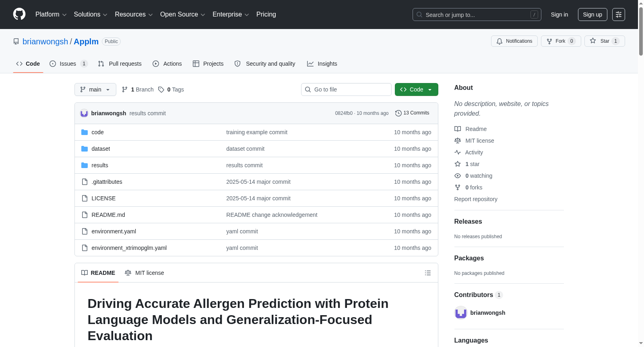This screenshot has width=644, height=347.
Task: Click the Sign up button
Action: click(x=592, y=15)
